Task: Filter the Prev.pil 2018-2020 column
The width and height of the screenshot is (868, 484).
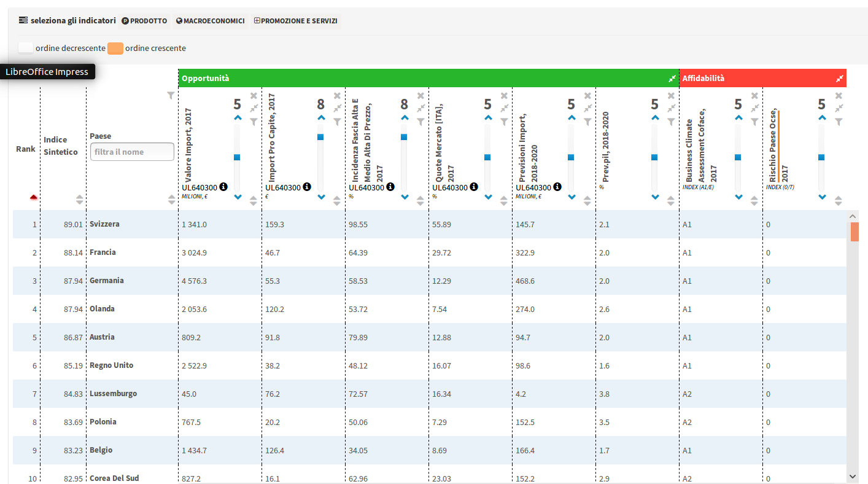Action: (671, 122)
